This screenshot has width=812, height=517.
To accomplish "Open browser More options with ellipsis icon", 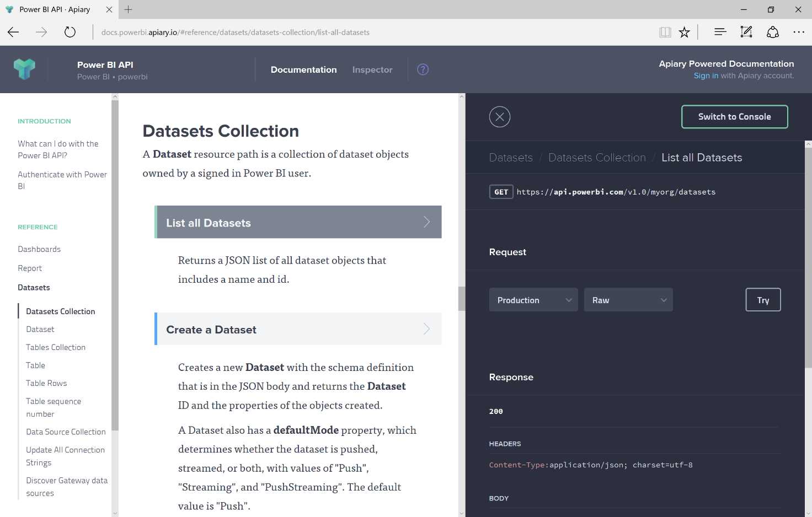I will [799, 32].
